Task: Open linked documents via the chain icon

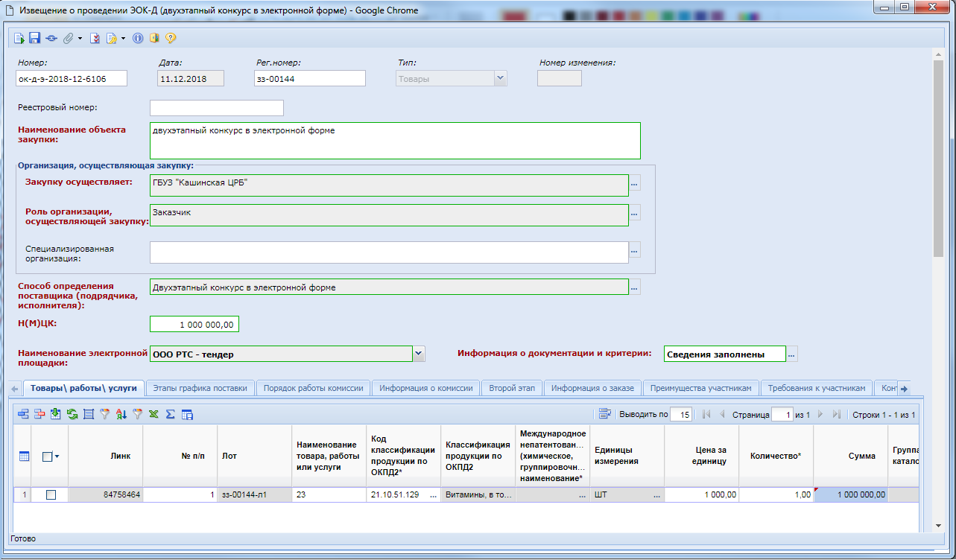Action: [x=51, y=37]
